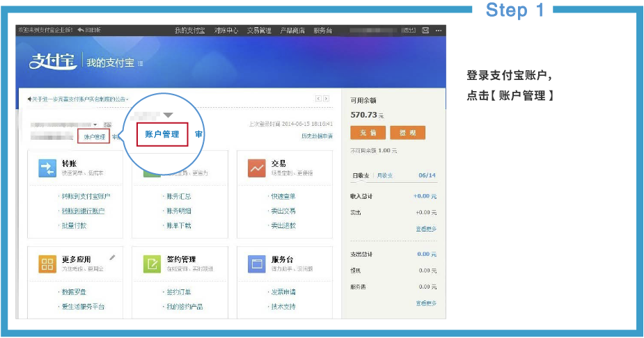Screen dimensions: 644x338
Task: Open the 发票申请 link
Action: pyautogui.click(x=283, y=292)
